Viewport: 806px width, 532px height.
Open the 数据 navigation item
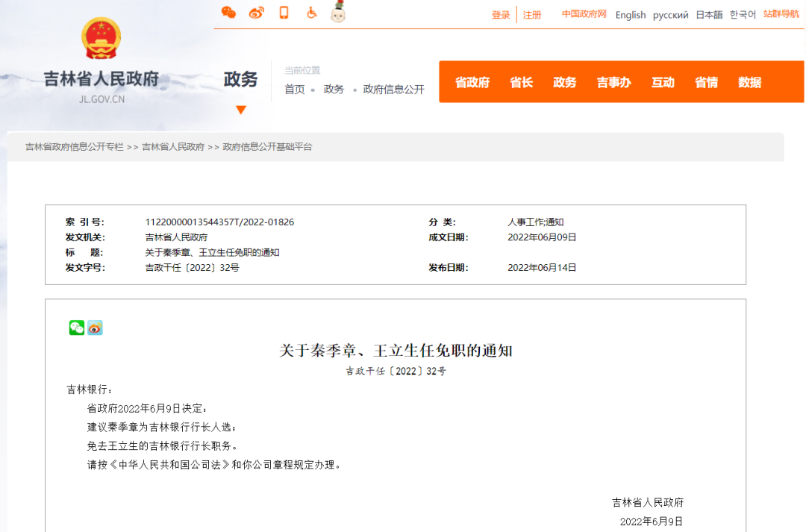[749, 82]
